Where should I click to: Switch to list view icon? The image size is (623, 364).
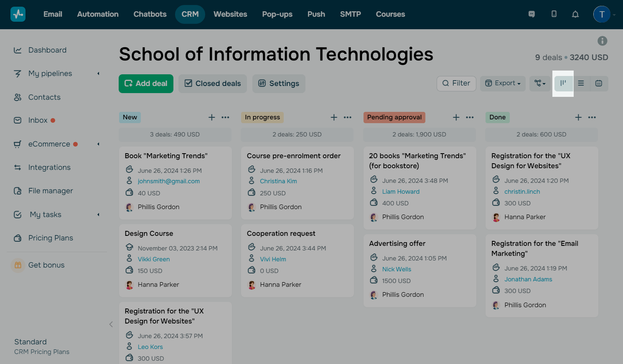point(581,83)
